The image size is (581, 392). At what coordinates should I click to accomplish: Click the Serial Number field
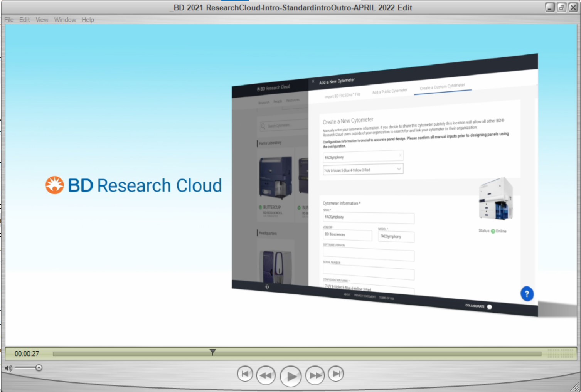[369, 273]
